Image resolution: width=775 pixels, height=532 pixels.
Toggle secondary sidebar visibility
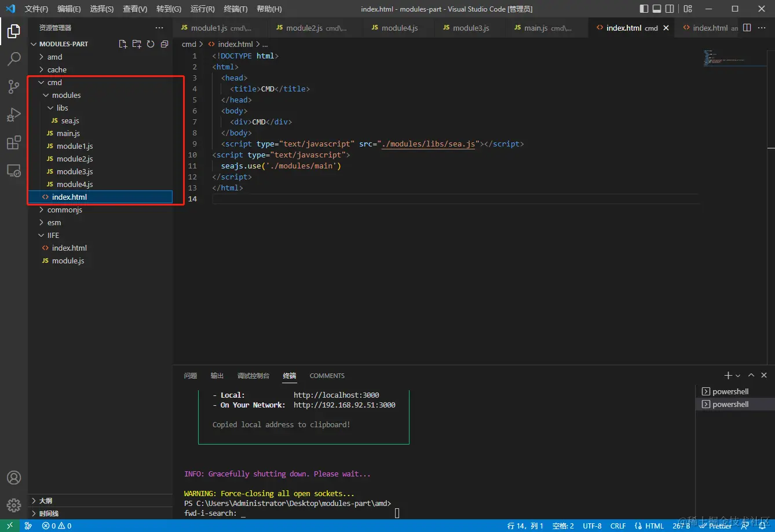(x=670, y=9)
